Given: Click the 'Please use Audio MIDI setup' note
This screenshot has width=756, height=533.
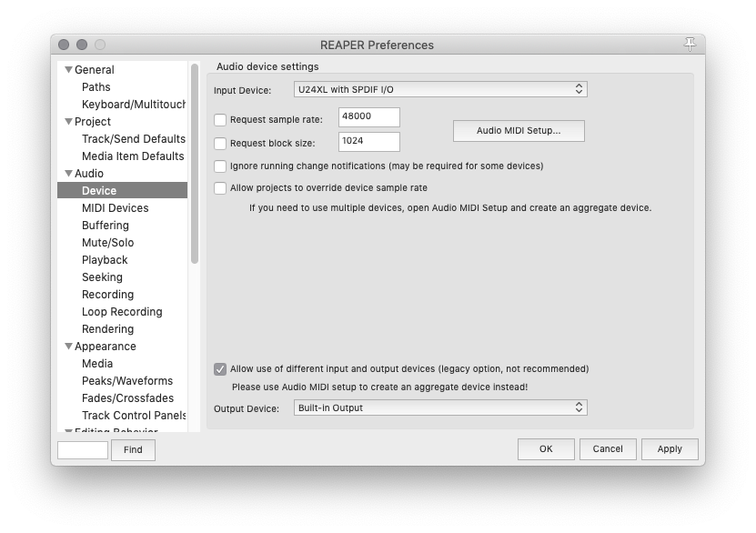Looking at the screenshot, I should click(x=380, y=387).
